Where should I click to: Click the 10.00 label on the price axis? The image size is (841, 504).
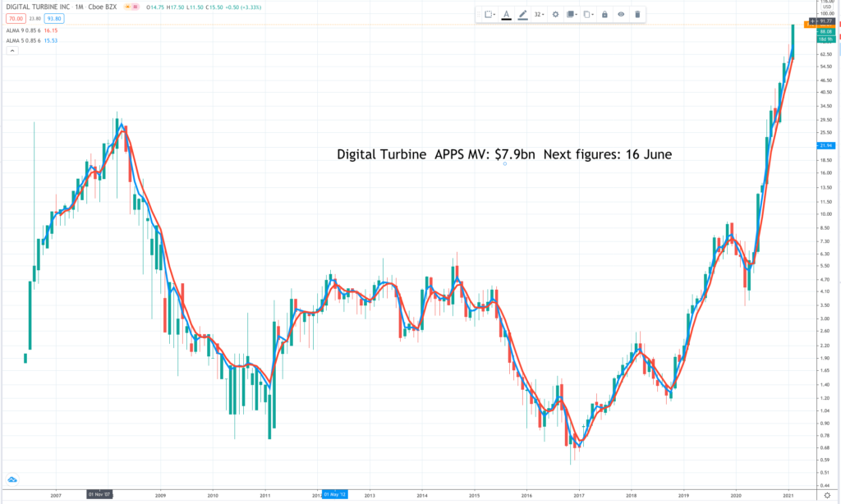coord(826,214)
